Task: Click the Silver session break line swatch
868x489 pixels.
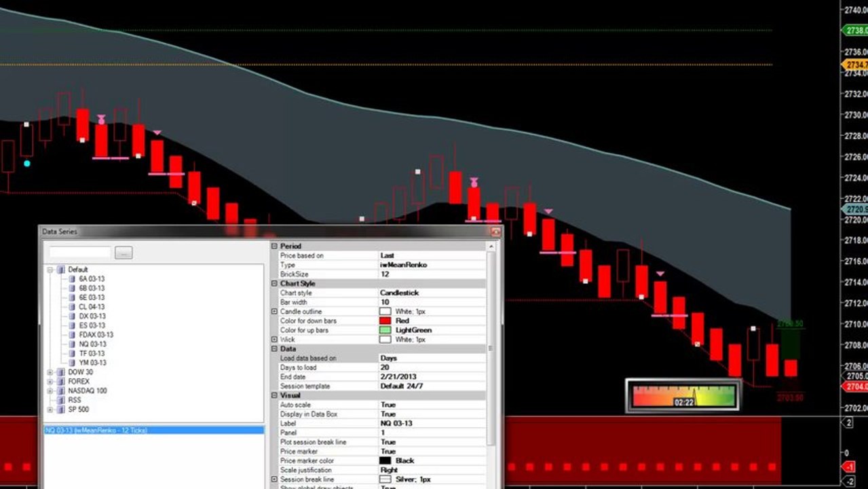Action: [x=385, y=479]
